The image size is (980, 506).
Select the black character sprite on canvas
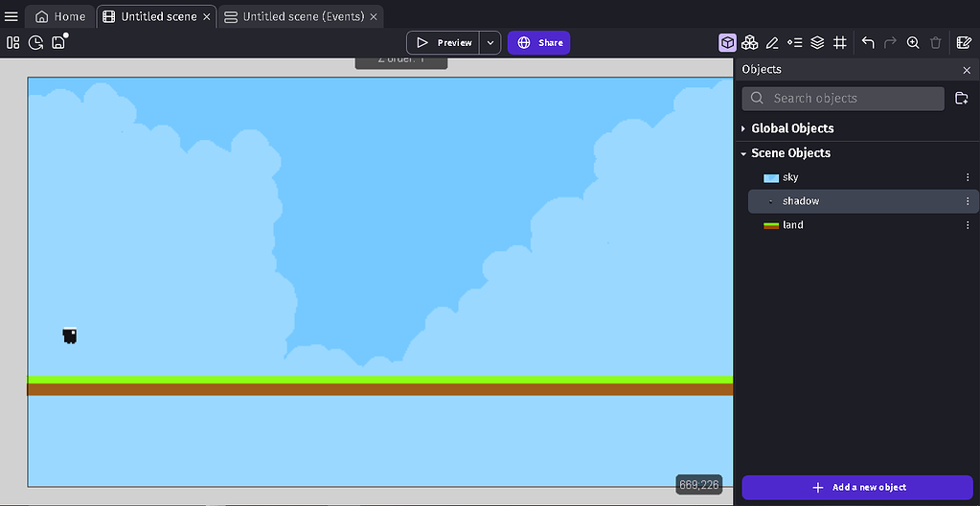(69, 335)
